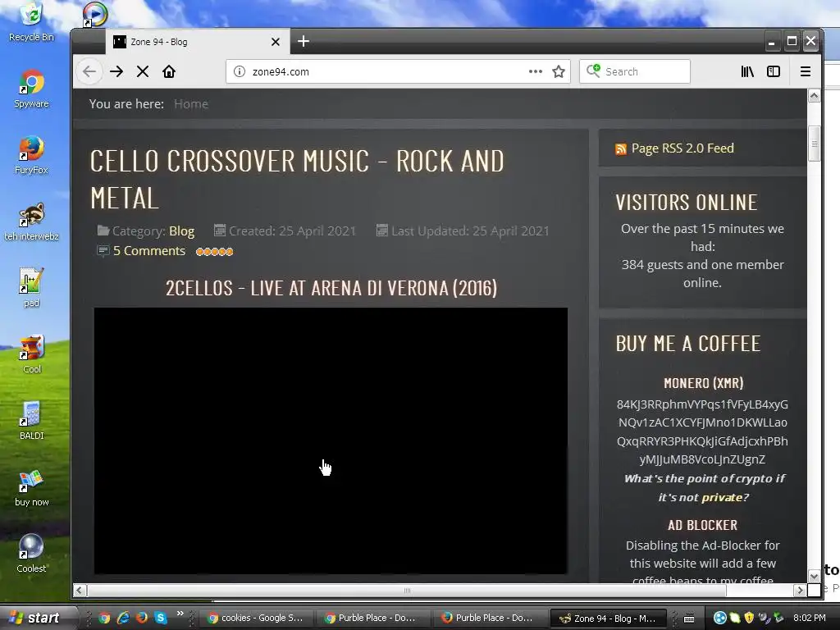Launch Internet Explorer from quick launch
This screenshot has width=840, height=630.
[x=123, y=618]
